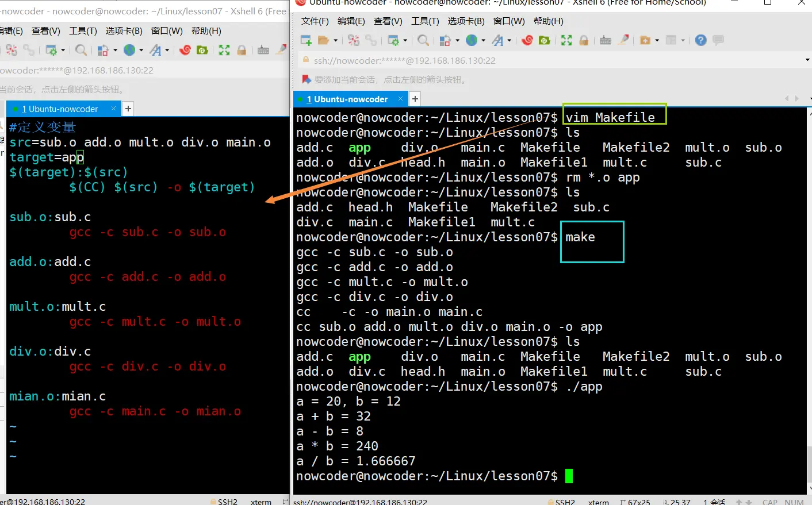Open 文件(F) menu in right window
Image resolution: width=812 pixels, height=505 pixels.
(315, 21)
